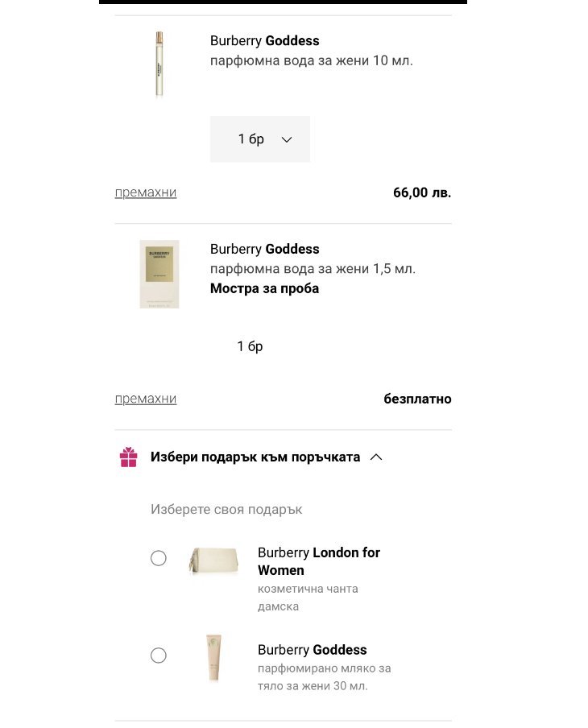Screen dimensions: 588x728
Task: Click the Goddess body milk tube image
Action: [213, 658]
